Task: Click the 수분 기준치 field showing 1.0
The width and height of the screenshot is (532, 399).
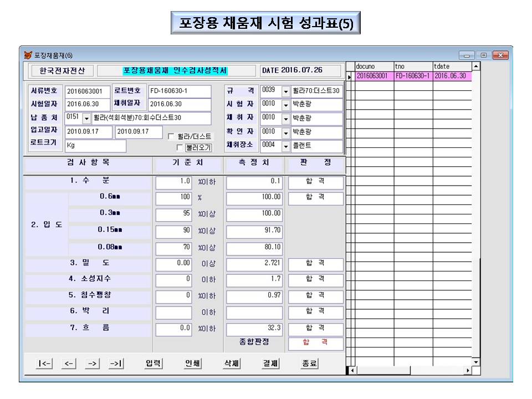Action: [173, 182]
